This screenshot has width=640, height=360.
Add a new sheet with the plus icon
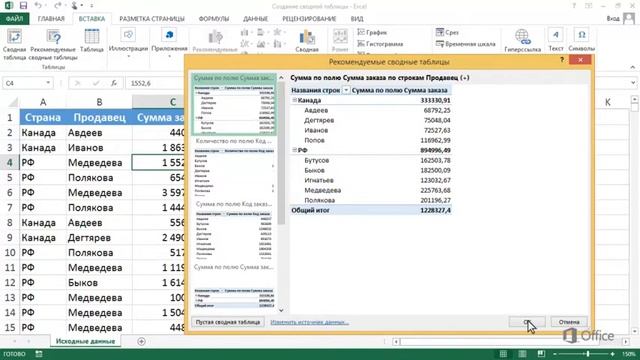(141, 341)
